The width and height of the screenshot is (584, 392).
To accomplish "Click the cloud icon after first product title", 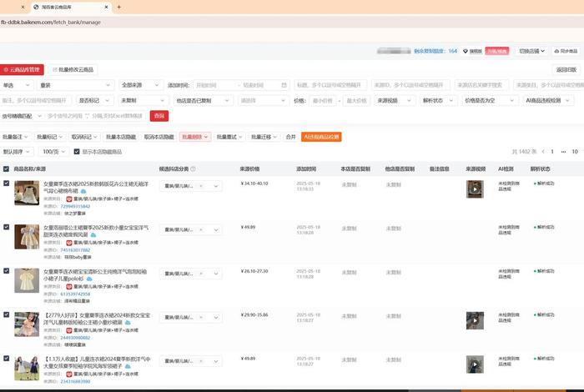I will pyautogui.click(x=83, y=191).
